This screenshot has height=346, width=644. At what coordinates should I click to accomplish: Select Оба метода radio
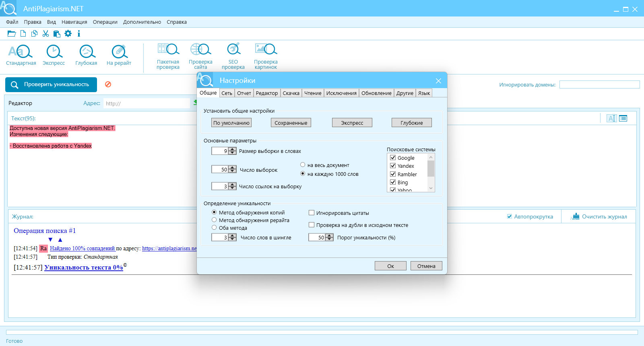[214, 227]
